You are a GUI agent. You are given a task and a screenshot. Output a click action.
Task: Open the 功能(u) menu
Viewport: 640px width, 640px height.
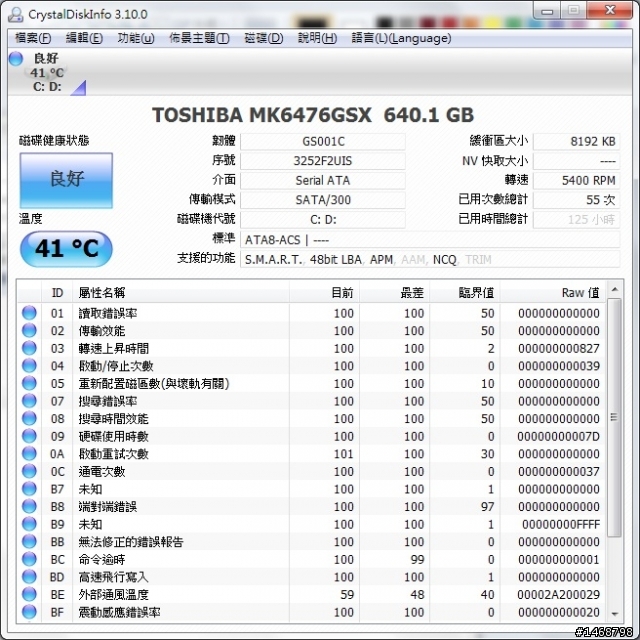136,38
